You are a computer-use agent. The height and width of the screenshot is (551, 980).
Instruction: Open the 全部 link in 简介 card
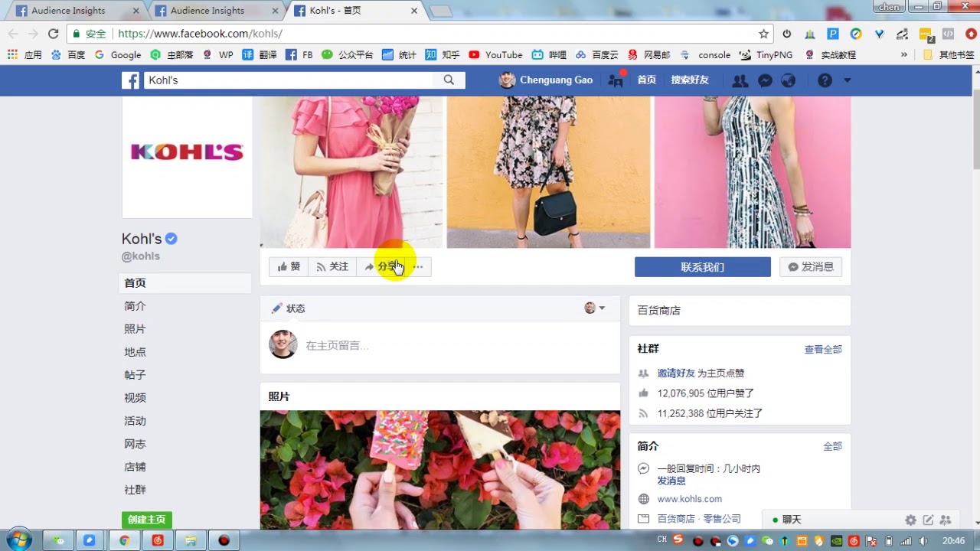(x=832, y=446)
